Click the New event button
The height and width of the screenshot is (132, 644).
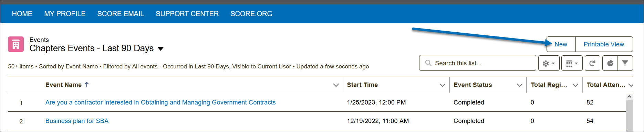pos(561,44)
